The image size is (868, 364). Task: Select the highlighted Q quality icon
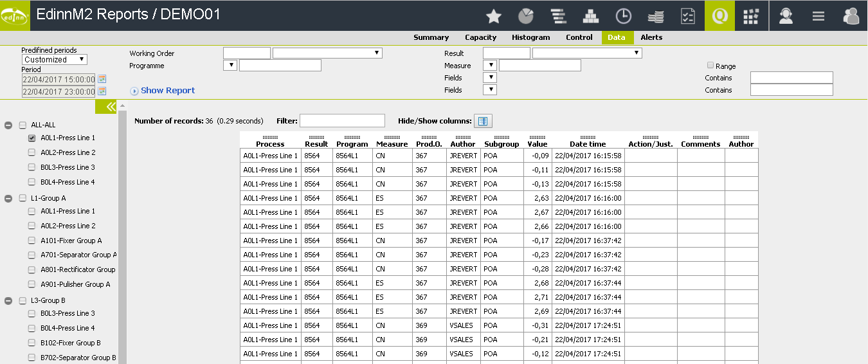point(719,15)
